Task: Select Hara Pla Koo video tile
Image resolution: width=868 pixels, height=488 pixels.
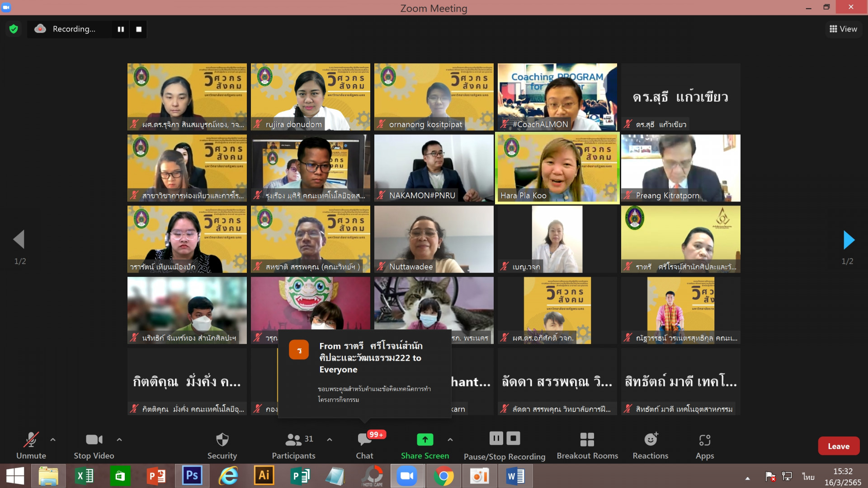Action: point(557,168)
